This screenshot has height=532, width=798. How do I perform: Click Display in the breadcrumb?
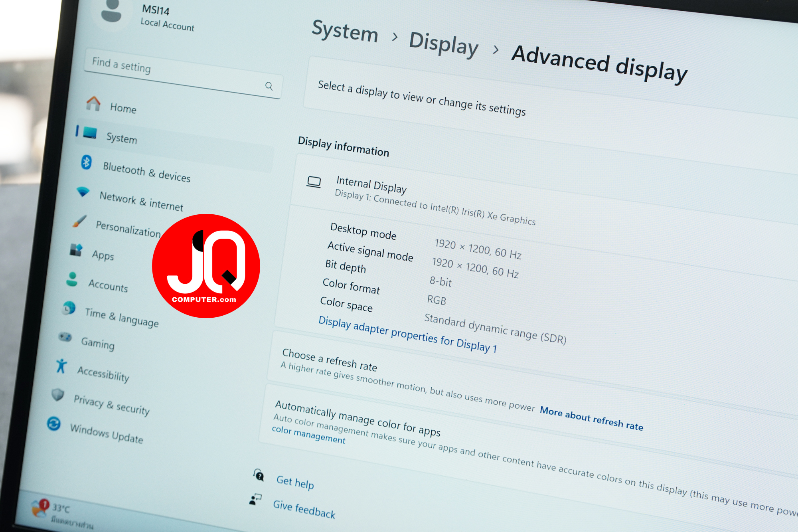pyautogui.click(x=444, y=44)
